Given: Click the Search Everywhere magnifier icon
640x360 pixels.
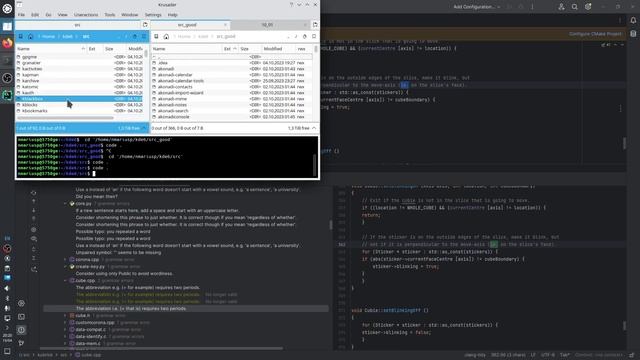Looking at the screenshot, I should [575, 7].
